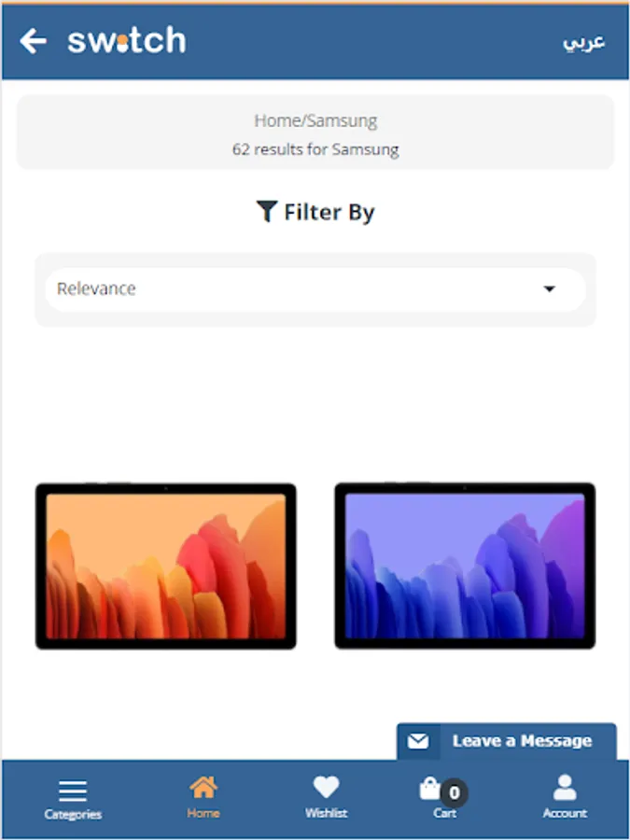
Task: Click the Leave a Message button
Action: 506,741
